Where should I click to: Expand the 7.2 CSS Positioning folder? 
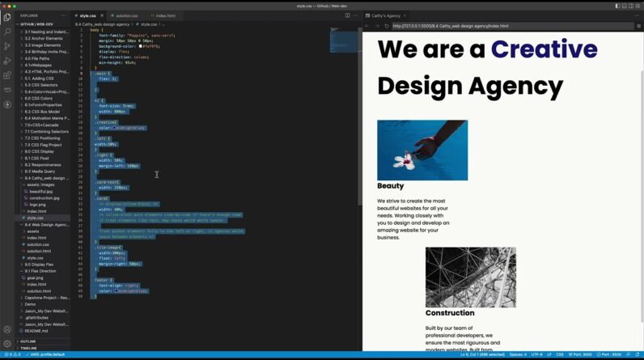click(x=42, y=138)
